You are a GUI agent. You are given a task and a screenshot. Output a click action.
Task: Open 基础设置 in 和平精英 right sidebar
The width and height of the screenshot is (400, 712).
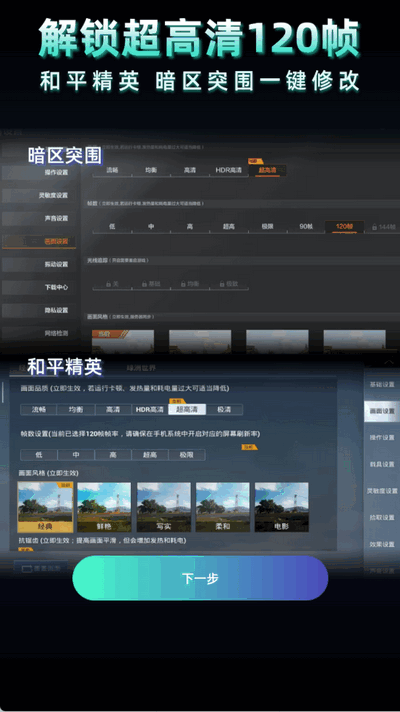(x=382, y=385)
